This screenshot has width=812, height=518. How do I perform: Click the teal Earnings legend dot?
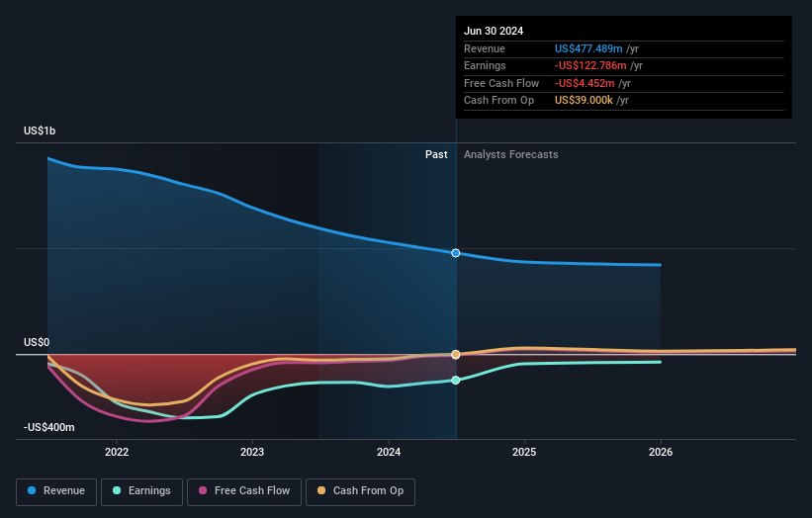(117, 490)
